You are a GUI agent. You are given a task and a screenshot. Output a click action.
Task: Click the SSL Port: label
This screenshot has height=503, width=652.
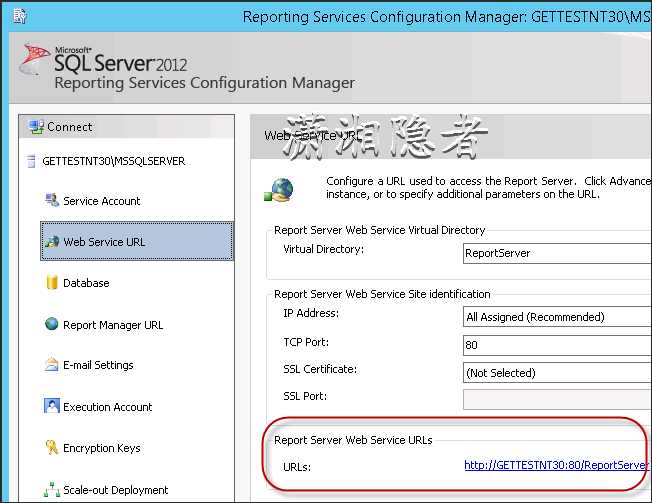point(305,396)
